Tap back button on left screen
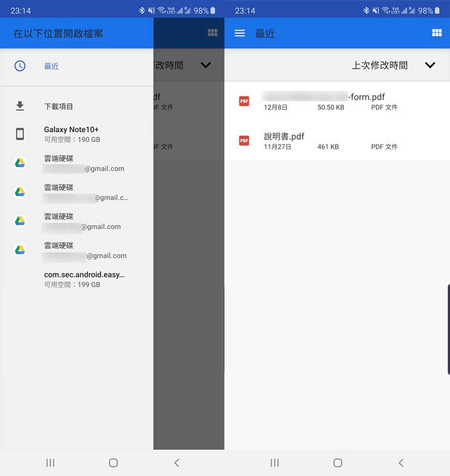This screenshot has height=476, width=450. click(x=177, y=463)
